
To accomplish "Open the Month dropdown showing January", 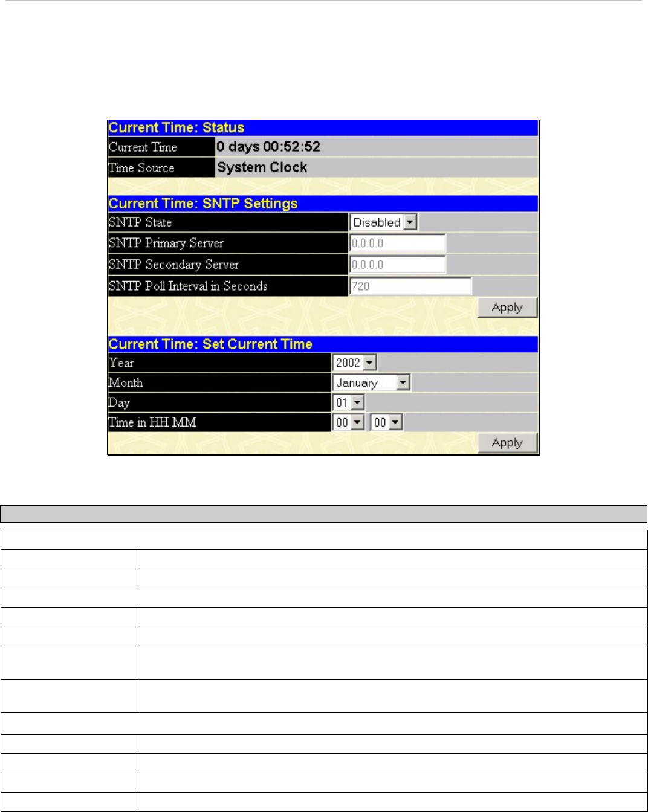I will tap(372, 383).
